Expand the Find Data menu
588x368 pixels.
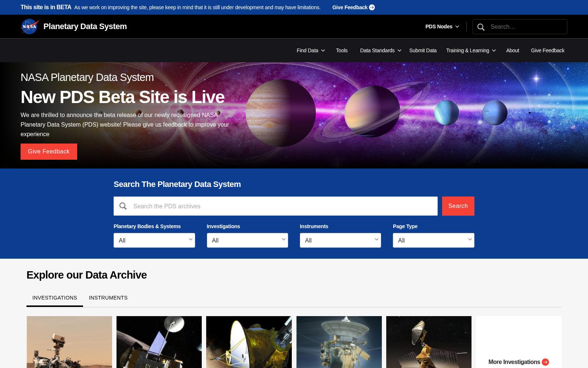(311, 50)
